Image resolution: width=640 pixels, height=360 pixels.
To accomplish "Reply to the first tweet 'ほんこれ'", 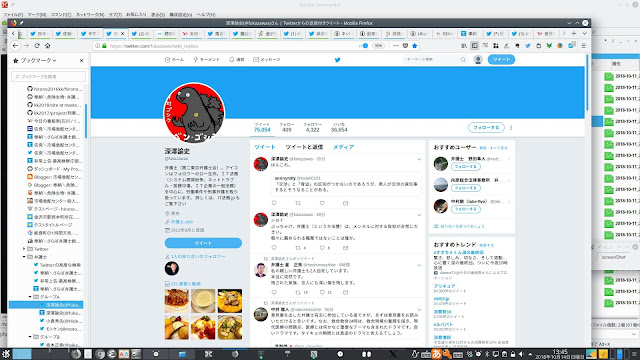I will [274, 203].
